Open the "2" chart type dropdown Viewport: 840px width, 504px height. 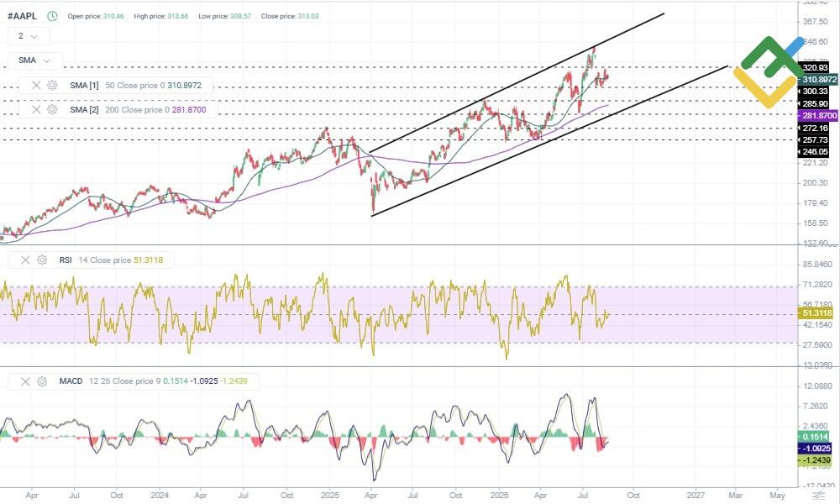coord(29,36)
